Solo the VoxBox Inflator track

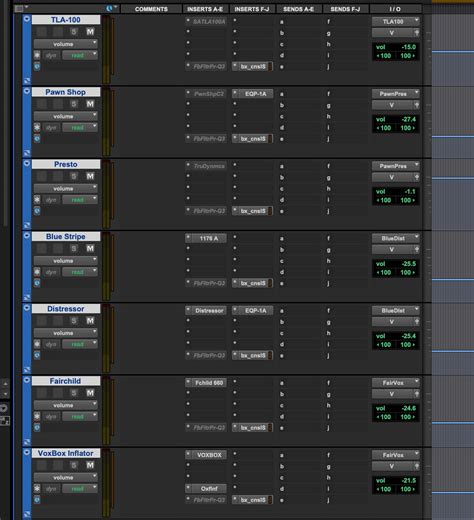pos(74,465)
